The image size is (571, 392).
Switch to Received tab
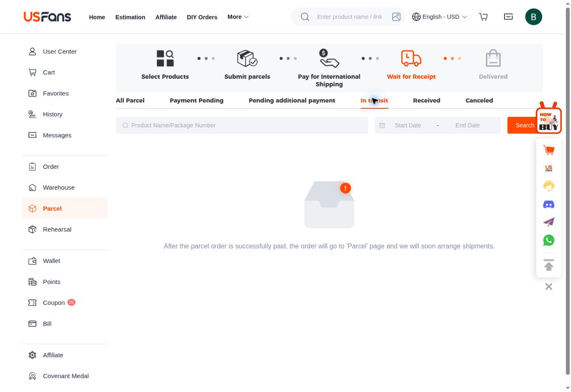pos(427,100)
